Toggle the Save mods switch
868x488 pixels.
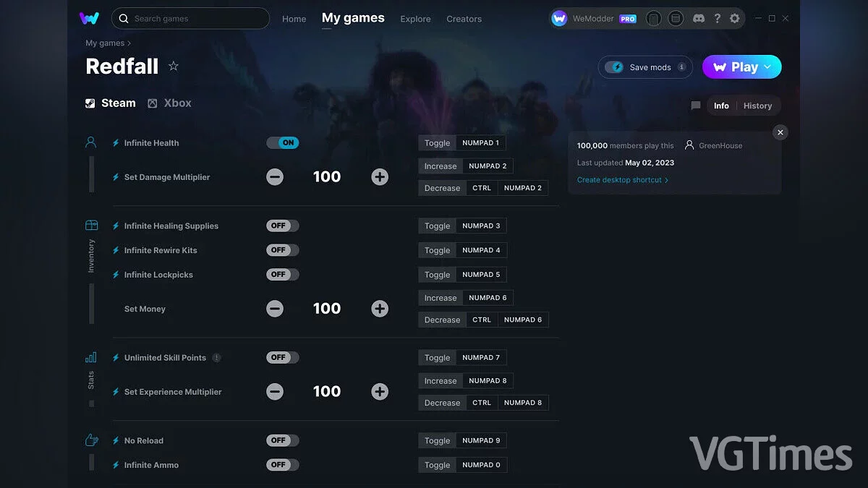[x=614, y=67]
